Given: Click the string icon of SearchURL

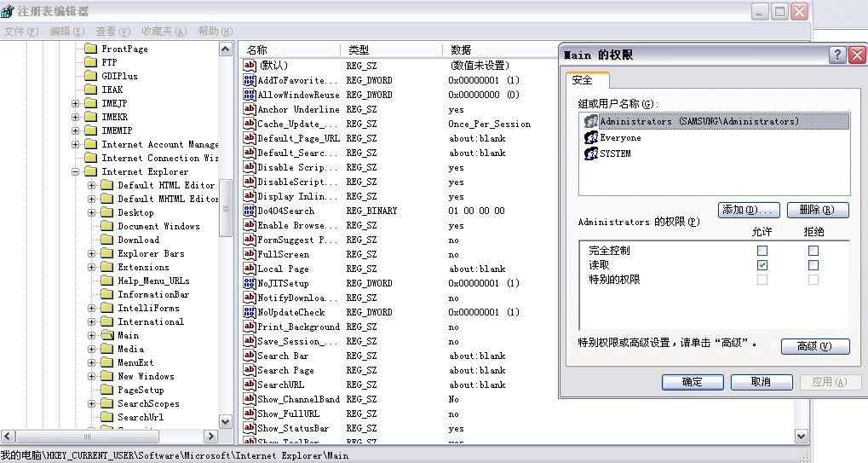Looking at the screenshot, I should point(250,385).
